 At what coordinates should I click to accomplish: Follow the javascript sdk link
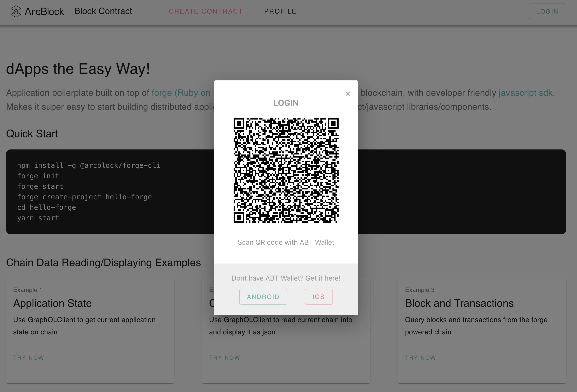(x=525, y=93)
